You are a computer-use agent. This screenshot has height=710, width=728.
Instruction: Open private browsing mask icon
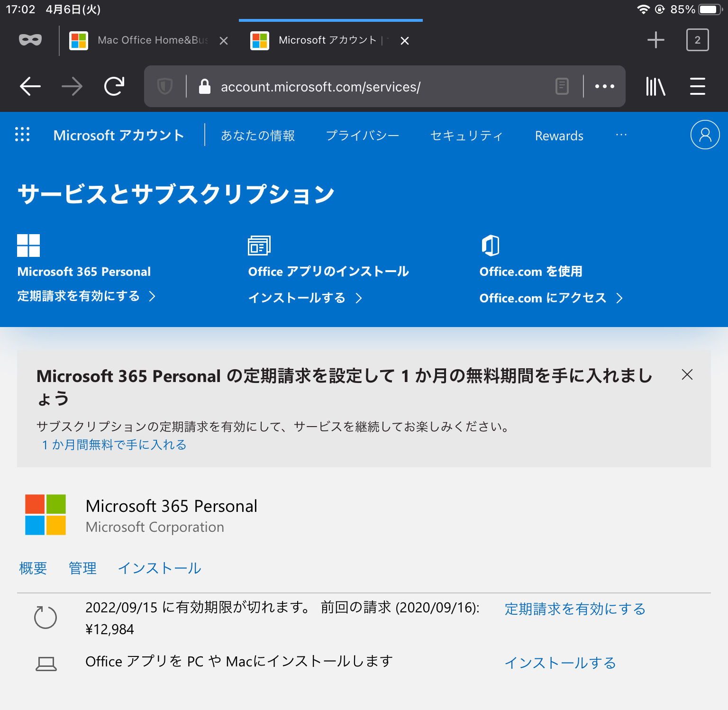[x=30, y=40]
